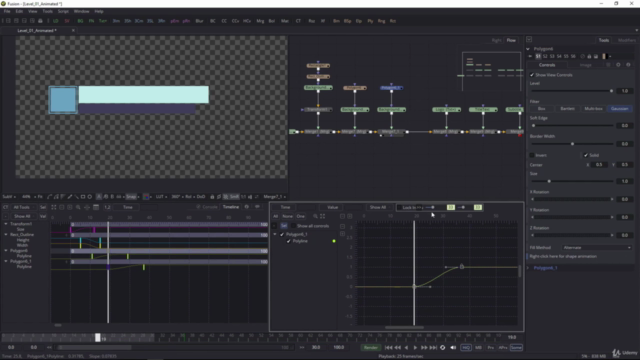Open the Tools menu
Image resolution: width=640 pixels, height=360 pixels.
pos(47,11)
